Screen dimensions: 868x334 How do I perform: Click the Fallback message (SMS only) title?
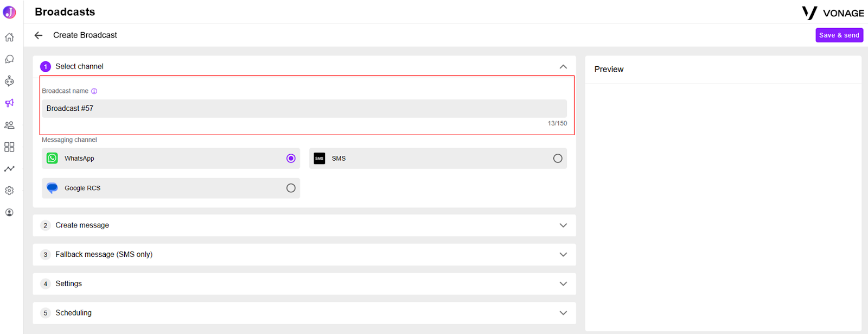coord(104,255)
